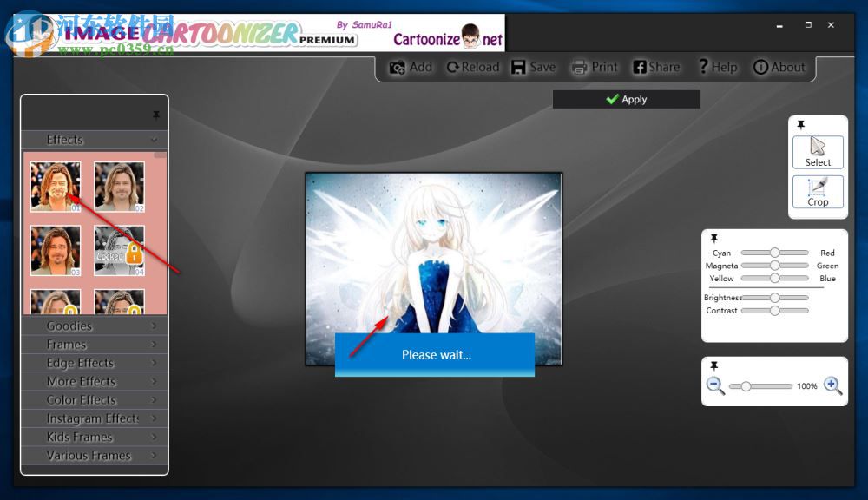The width and height of the screenshot is (868, 500).
Task: Toggle pin on the color adjustments panel
Action: (x=714, y=238)
